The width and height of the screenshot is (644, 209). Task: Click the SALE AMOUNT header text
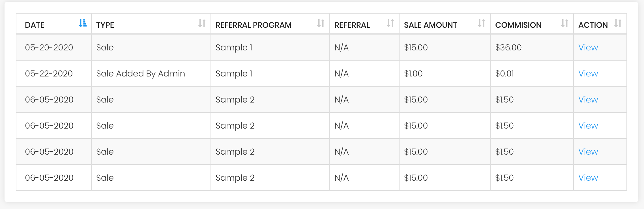(x=430, y=25)
